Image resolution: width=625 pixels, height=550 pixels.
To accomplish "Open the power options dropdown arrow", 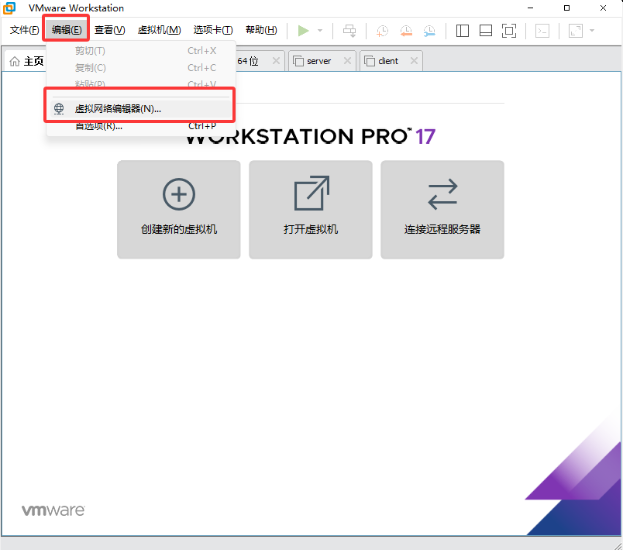I will tap(320, 30).
